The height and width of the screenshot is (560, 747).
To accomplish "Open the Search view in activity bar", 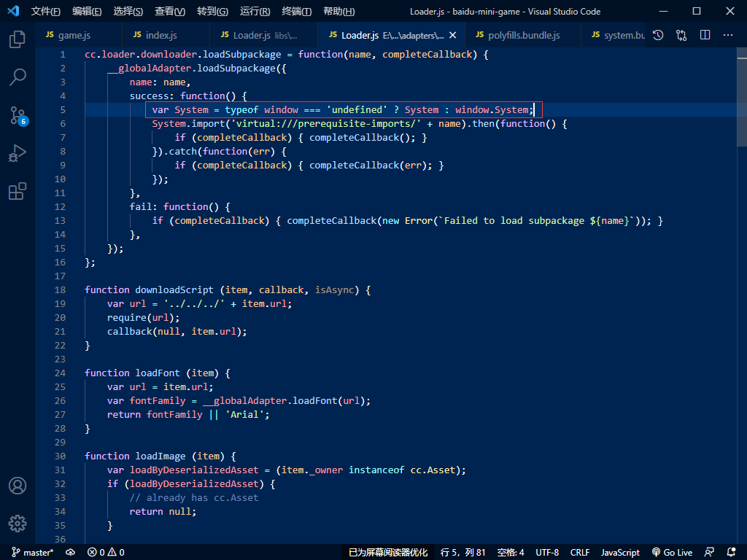I will 18,77.
